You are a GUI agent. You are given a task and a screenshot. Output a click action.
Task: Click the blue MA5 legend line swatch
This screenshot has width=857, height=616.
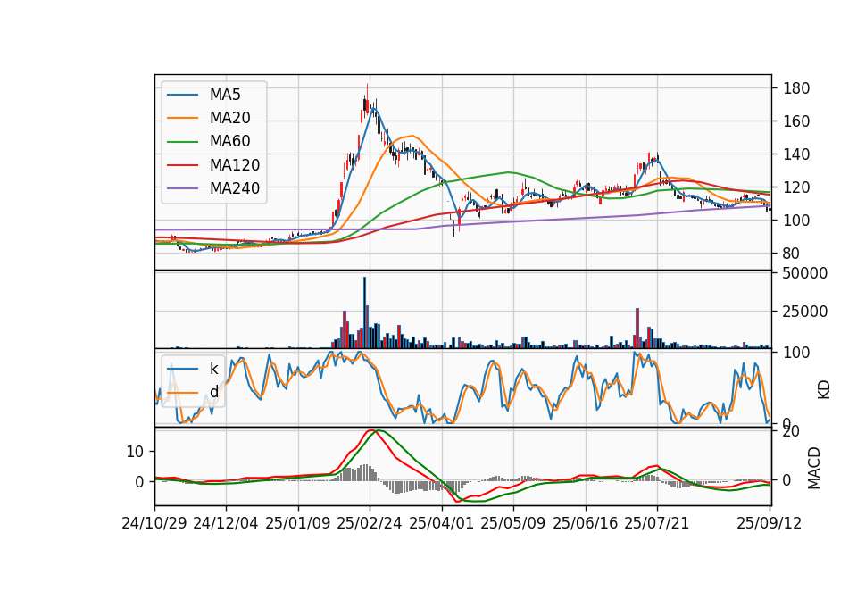182,95
